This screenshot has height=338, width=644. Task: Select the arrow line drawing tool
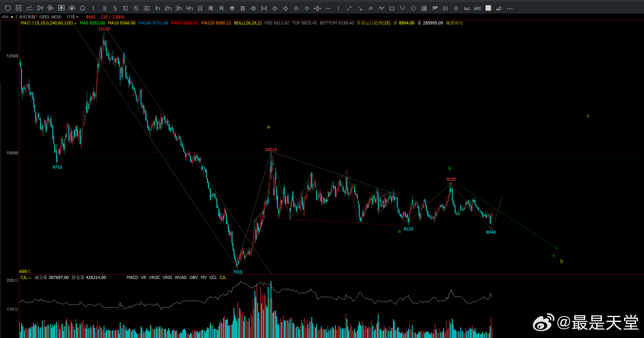click(360, 9)
